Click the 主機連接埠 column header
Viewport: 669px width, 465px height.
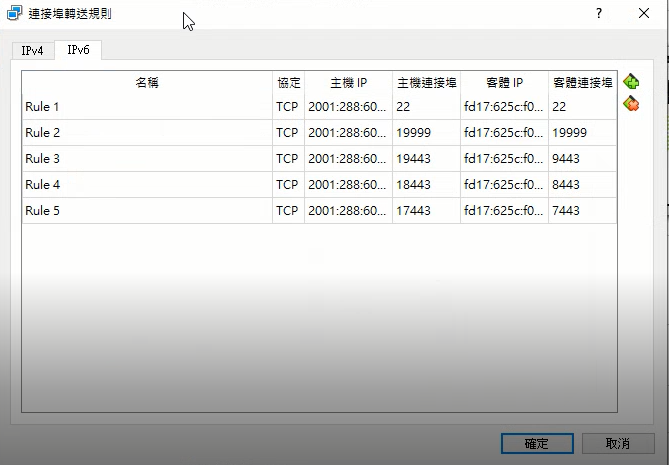click(x=427, y=82)
